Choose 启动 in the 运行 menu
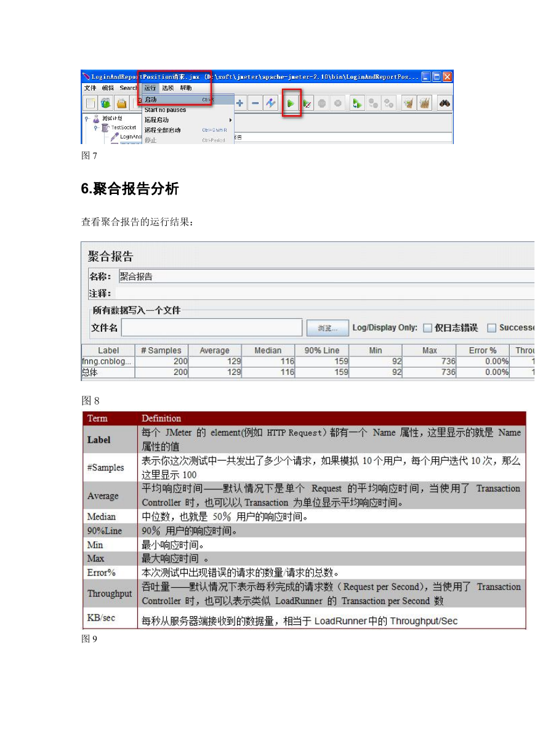The image size is (535, 756). click(x=188, y=99)
